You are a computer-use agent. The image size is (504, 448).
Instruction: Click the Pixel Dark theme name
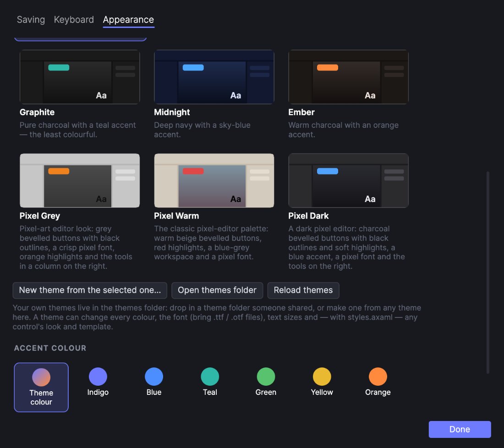308,216
